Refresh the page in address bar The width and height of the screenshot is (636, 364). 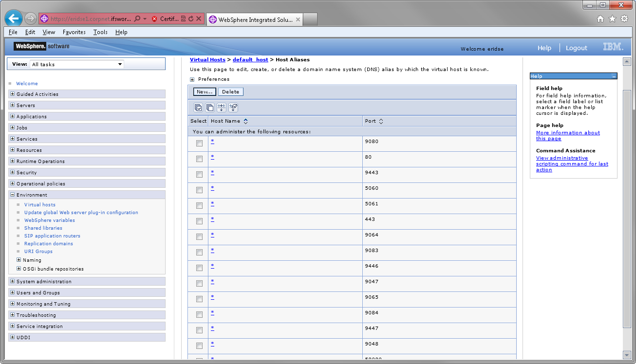coord(191,19)
